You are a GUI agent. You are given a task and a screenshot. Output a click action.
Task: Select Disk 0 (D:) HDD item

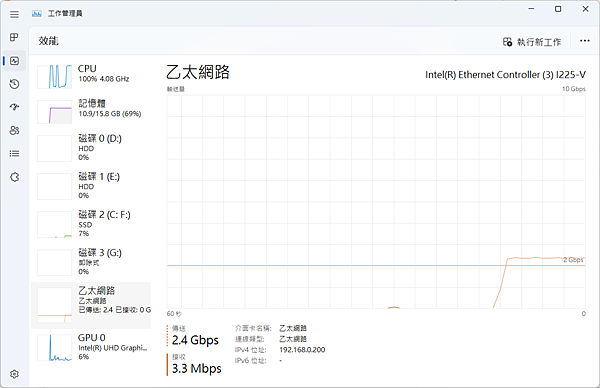click(x=91, y=148)
